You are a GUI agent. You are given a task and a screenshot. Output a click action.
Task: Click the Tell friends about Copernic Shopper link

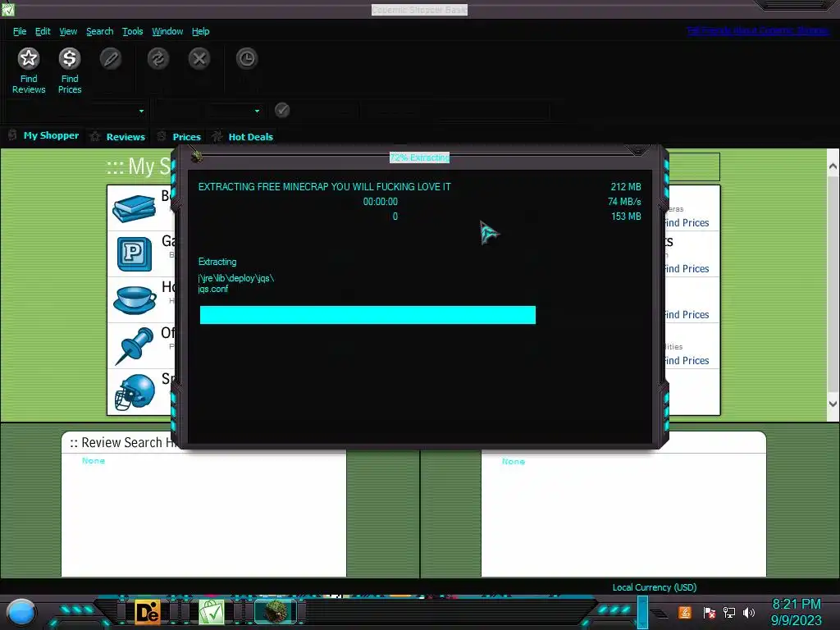click(758, 30)
